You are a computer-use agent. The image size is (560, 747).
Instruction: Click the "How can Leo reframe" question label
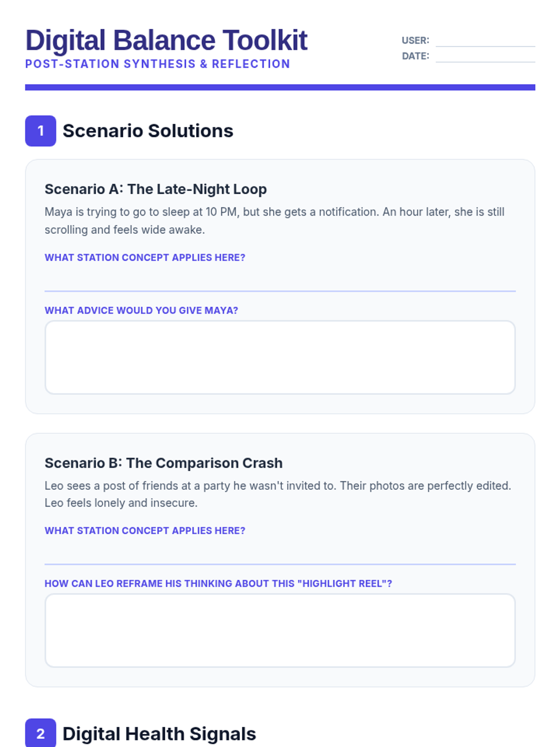coord(218,584)
